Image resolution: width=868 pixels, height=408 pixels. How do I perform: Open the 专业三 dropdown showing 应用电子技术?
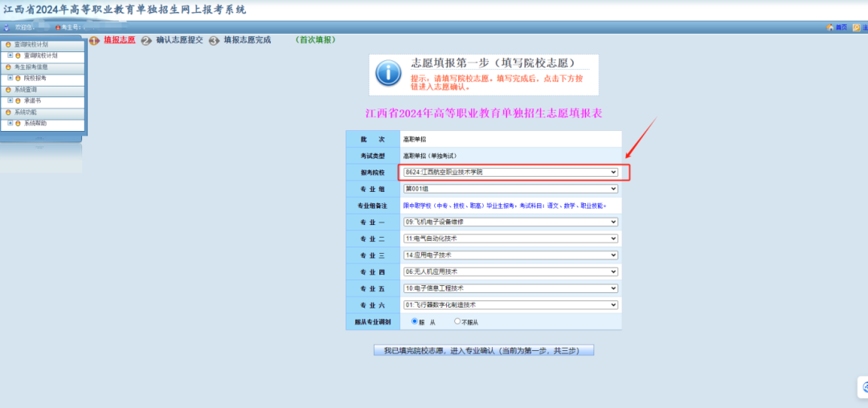click(x=510, y=255)
